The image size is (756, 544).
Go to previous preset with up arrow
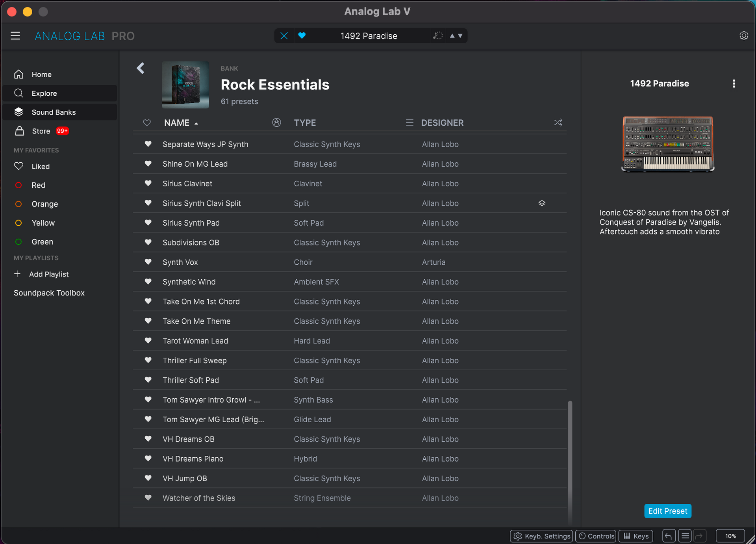[x=452, y=36]
